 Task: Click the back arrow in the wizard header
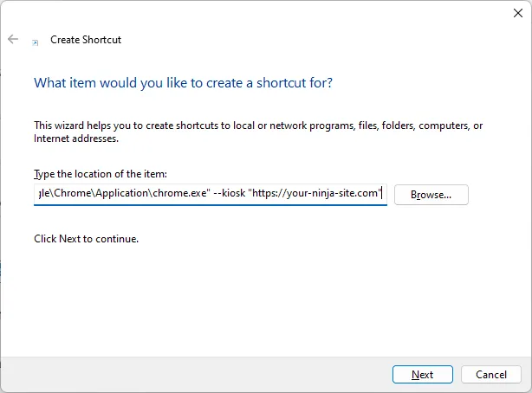tap(13, 39)
